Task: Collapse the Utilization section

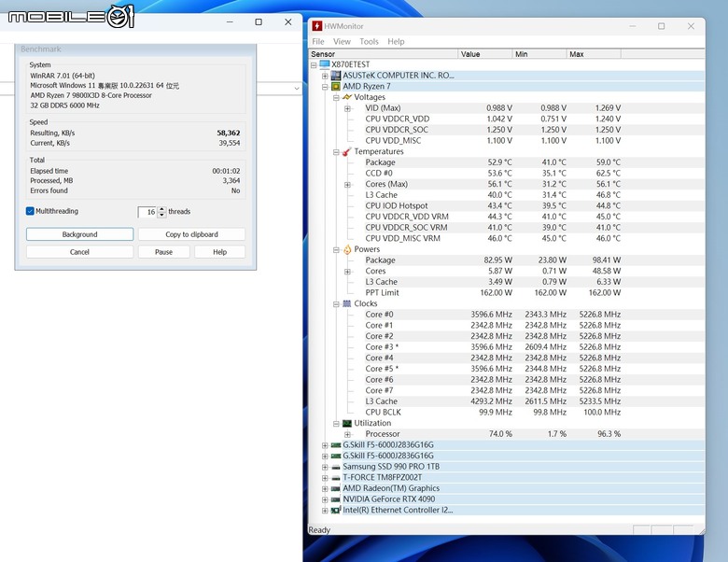Action: [x=336, y=424]
